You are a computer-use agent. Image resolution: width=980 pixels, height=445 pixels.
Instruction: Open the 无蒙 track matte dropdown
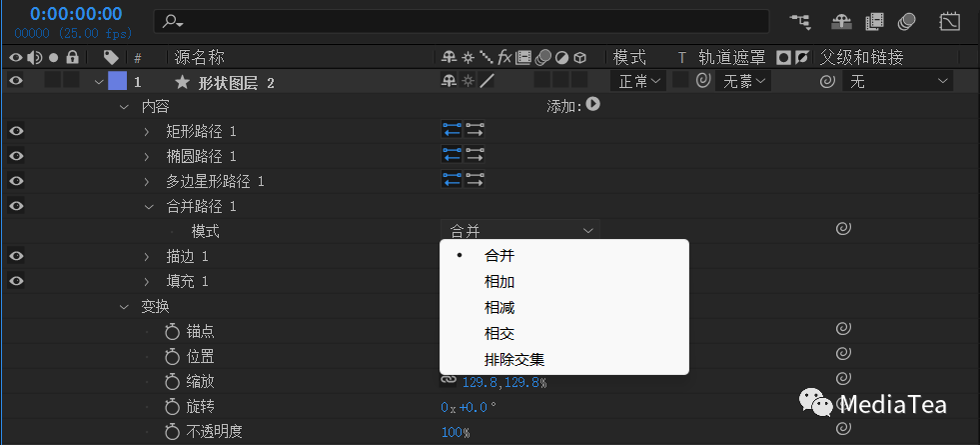(x=743, y=81)
